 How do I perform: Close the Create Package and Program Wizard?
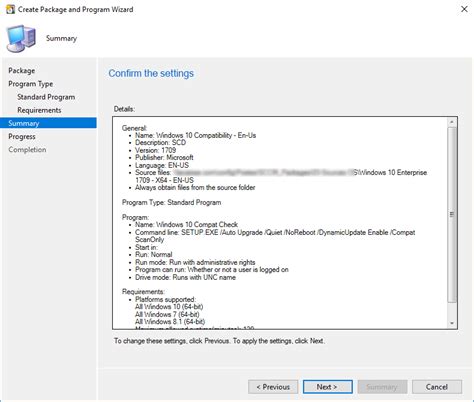[x=464, y=9]
